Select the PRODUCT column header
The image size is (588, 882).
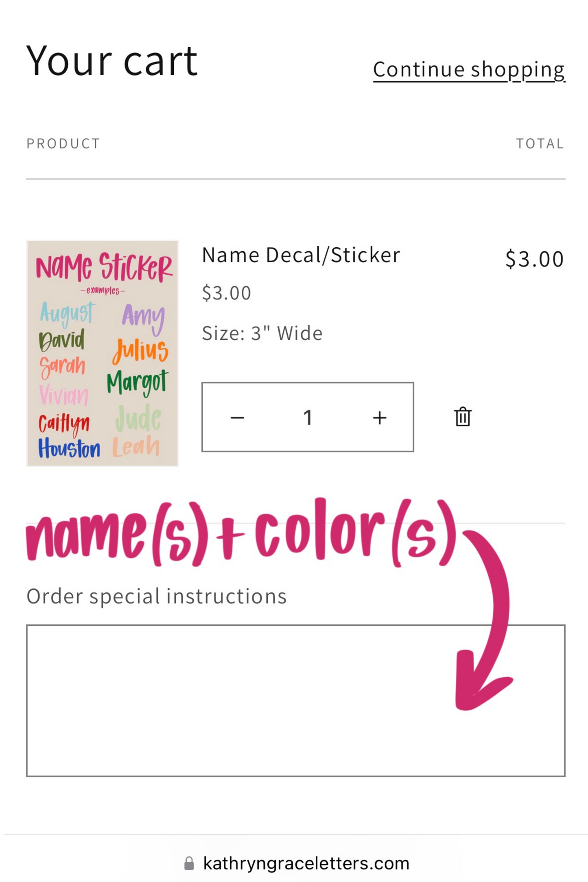pos(62,143)
